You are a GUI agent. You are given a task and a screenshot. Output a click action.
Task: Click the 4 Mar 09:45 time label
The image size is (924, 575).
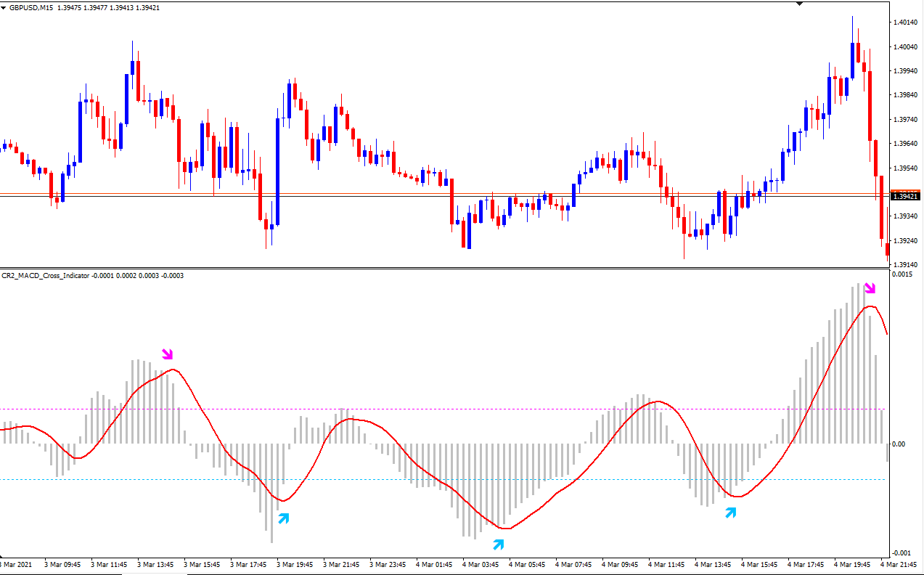click(x=620, y=564)
